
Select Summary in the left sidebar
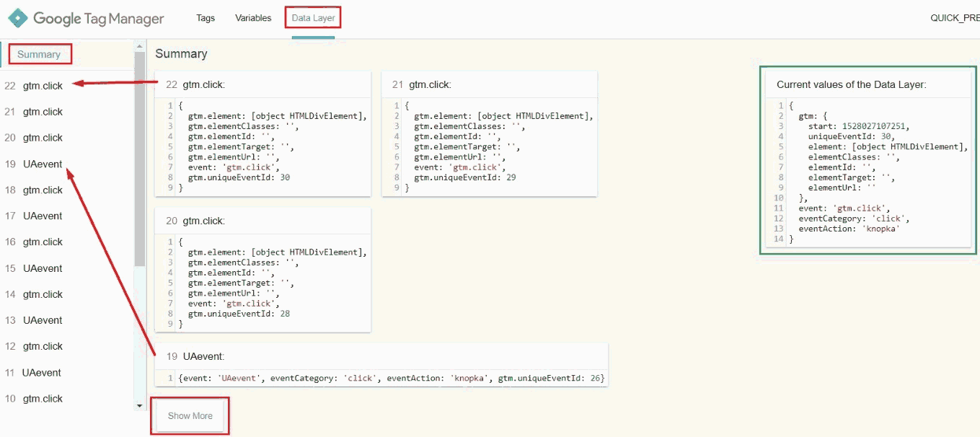point(39,54)
